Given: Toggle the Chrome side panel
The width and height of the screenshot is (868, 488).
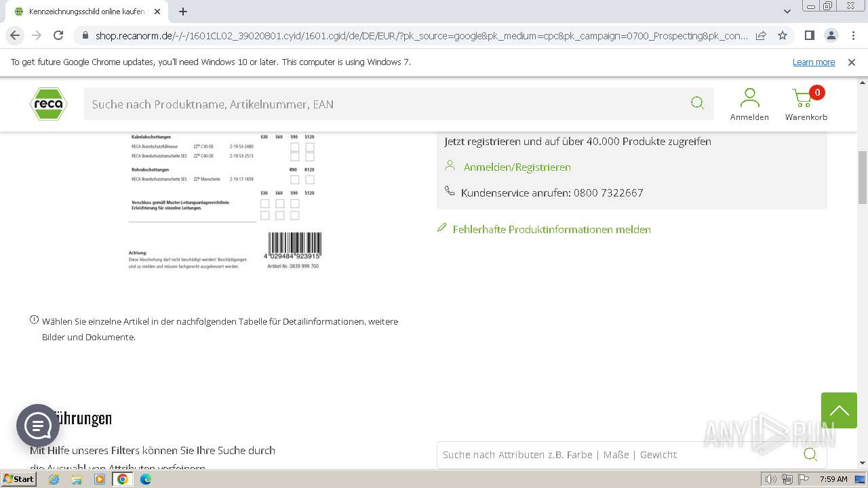Looking at the screenshot, I should point(809,35).
